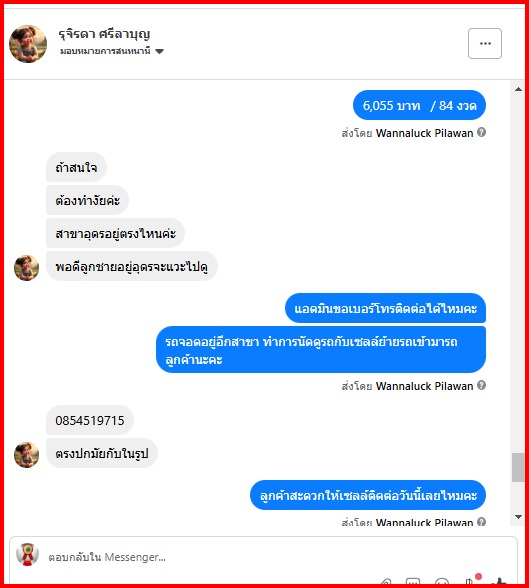Click in the Reply in Messenger field

262,557
